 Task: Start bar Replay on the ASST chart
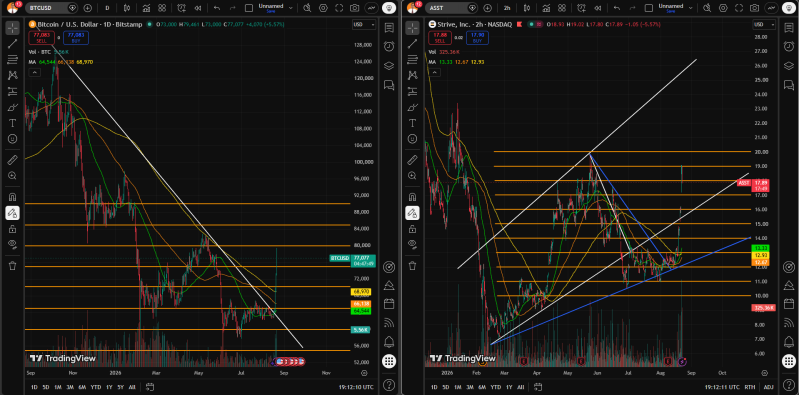tap(597, 8)
